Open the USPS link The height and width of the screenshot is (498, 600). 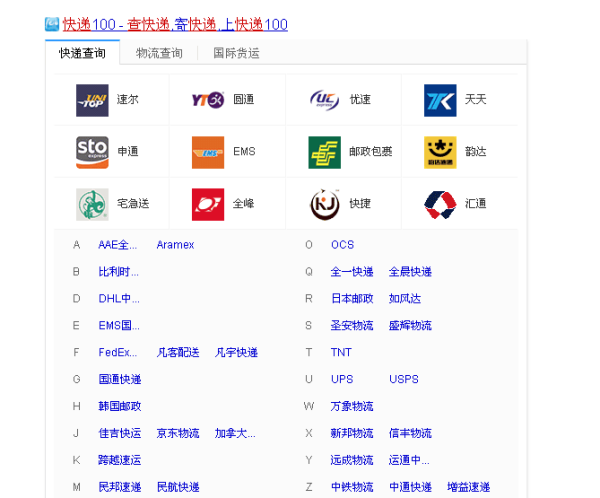(404, 379)
